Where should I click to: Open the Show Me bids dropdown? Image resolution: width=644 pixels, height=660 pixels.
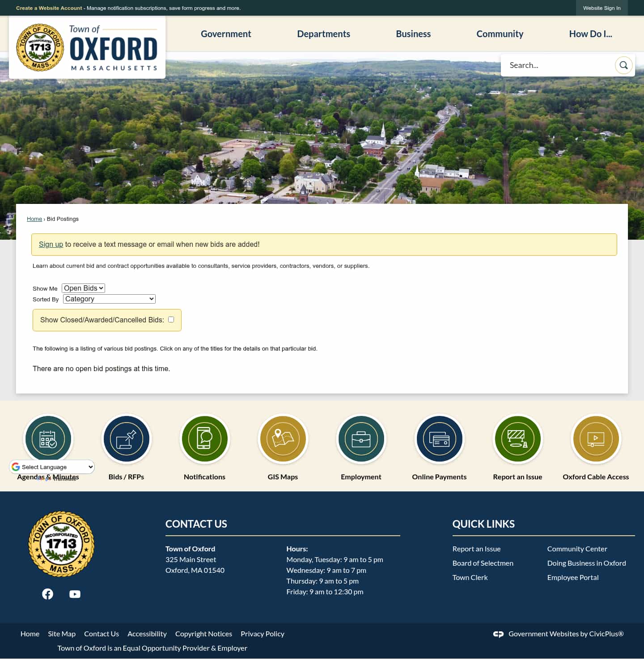[83, 288]
